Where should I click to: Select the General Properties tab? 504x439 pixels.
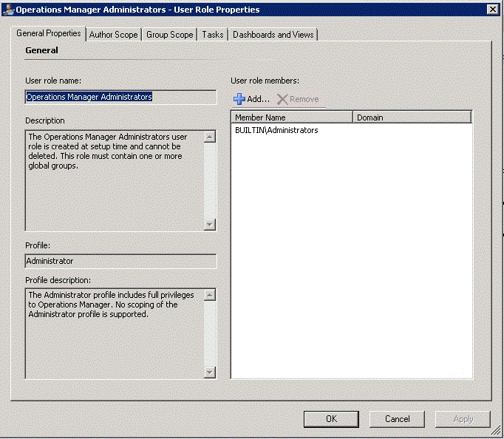[x=49, y=33]
